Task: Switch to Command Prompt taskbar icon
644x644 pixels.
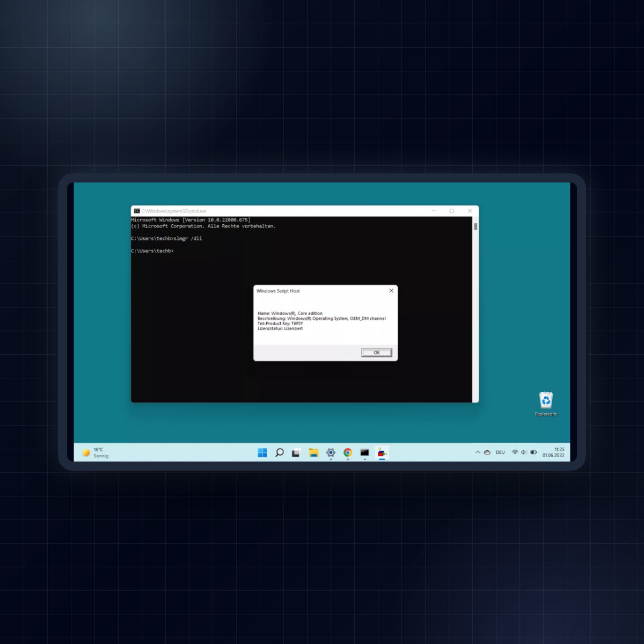Action: pos(365,452)
